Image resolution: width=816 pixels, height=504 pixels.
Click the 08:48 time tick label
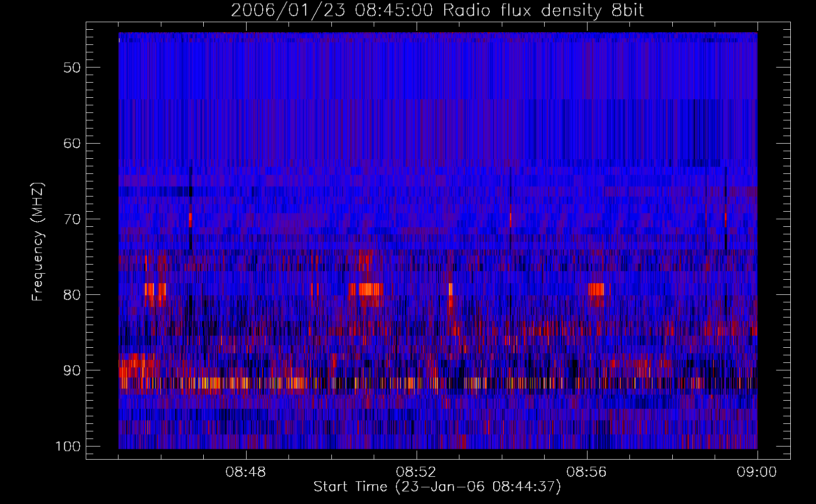pos(246,472)
